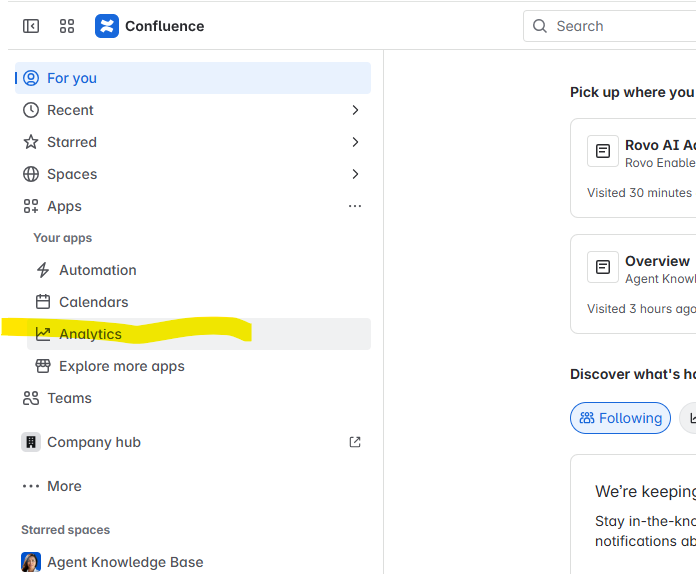This screenshot has height=574, width=696.
Task: Switch to the Following feed tab
Action: pyautogui.click(x=620, y=418)
